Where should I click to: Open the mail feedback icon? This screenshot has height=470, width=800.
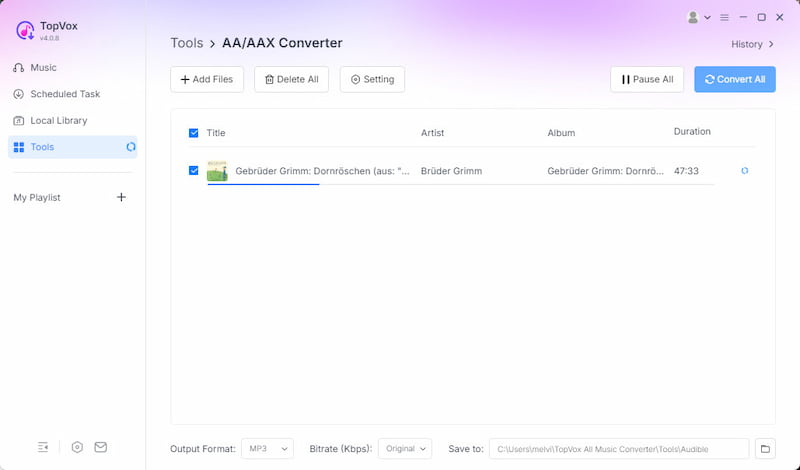click(101, 447)
